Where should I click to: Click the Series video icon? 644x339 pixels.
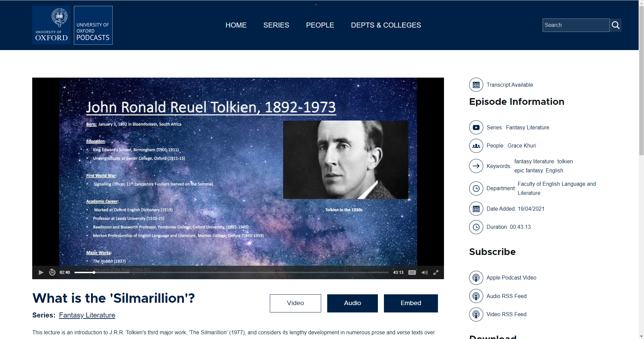[x=476, y=127]
